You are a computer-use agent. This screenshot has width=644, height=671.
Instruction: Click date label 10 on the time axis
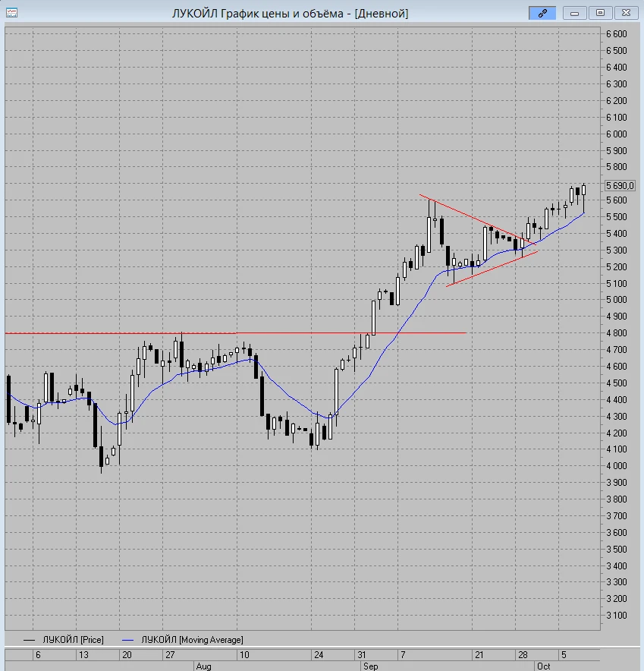tap(244, 655)
